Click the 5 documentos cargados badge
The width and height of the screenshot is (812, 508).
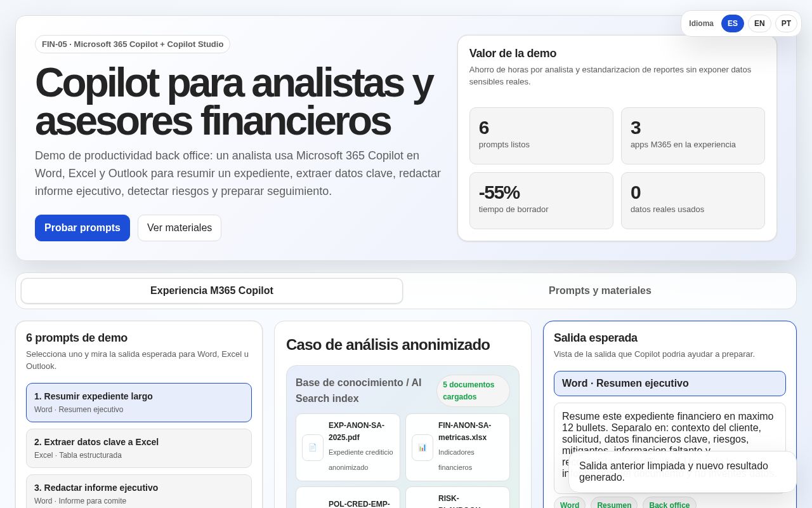(473, 391)
